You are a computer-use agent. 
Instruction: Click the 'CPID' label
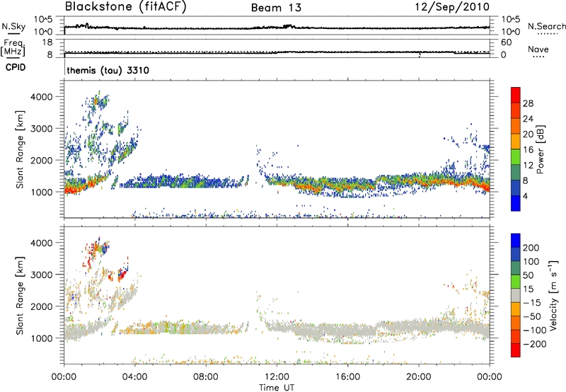pos(16,67)
